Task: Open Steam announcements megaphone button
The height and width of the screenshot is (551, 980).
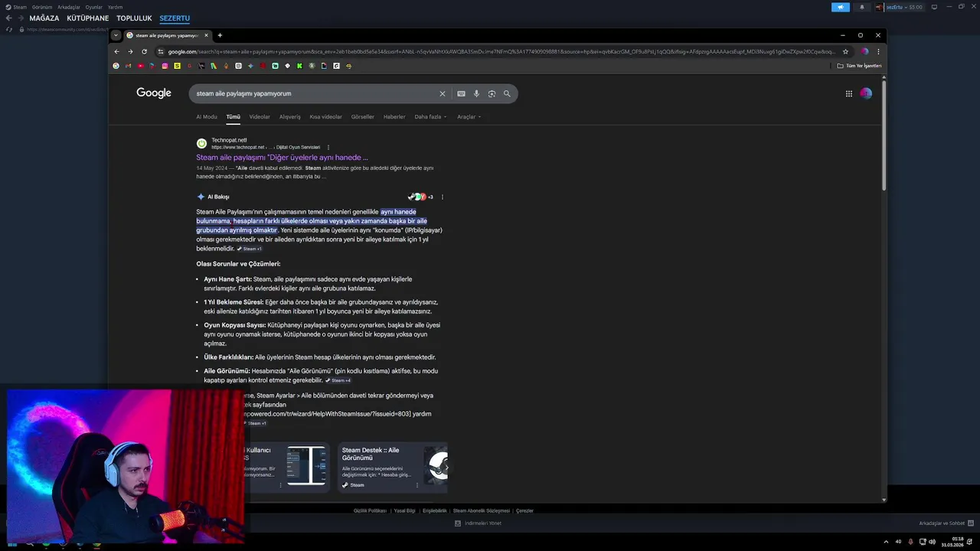Action: pos(841,7)
